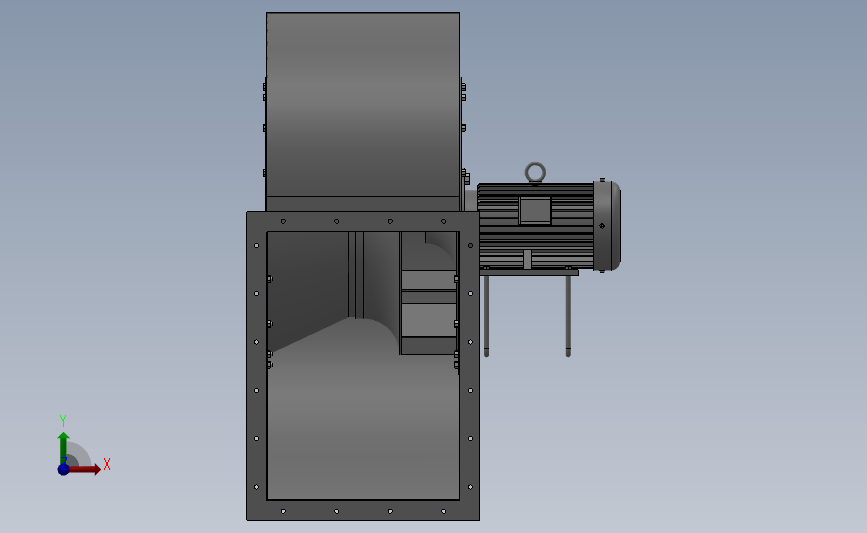Image resolution: width=867 pixels, height=533 pixels.
Task: Select the lifting eye bolt on top of the motor
Action: pos(535,173)
